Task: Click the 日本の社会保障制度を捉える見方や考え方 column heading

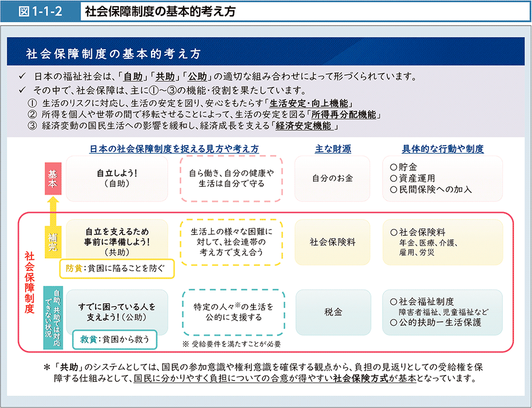Action: click(x=174, y=148)
